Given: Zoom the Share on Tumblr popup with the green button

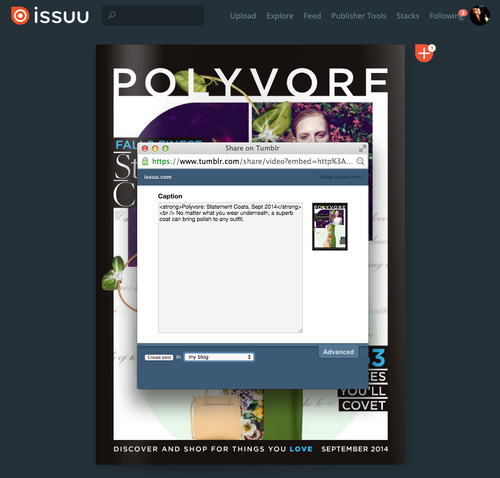Looking at the screenshot, I should tap(165, 148).
